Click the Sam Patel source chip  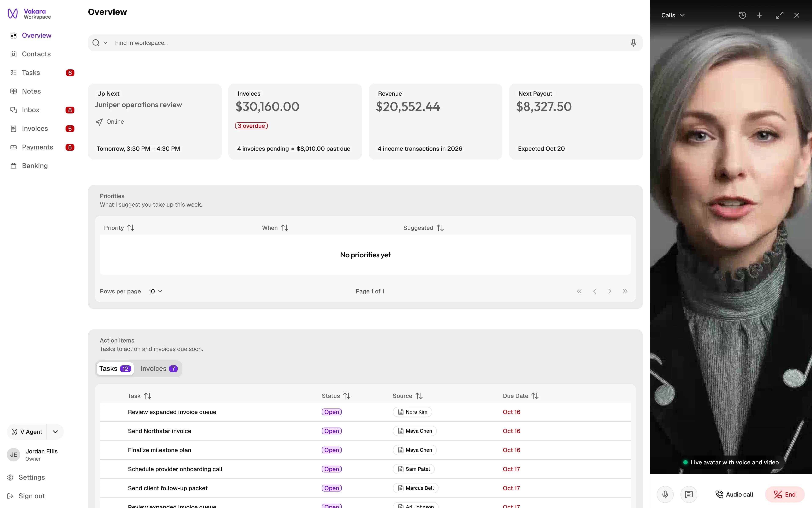414,469
